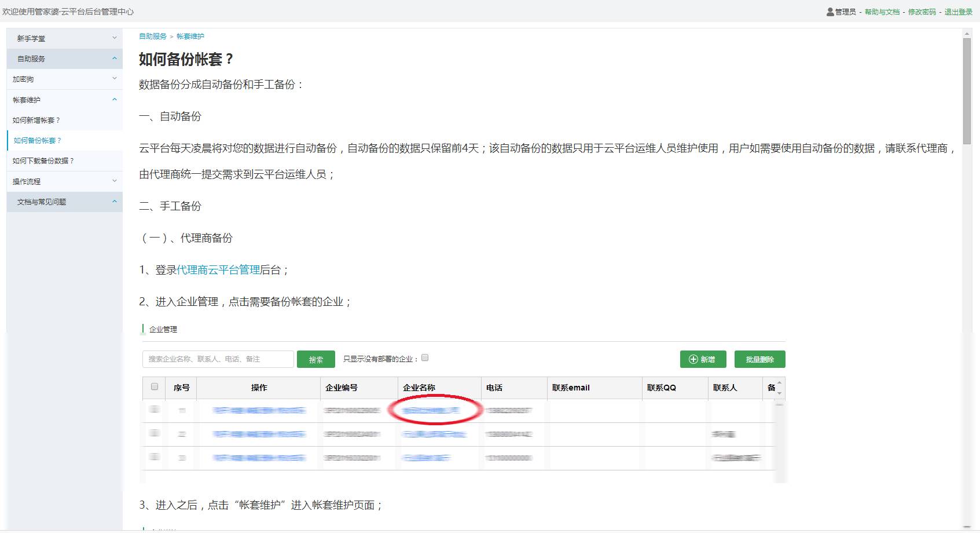Screen dimensions: 980x533
Task: Click the green 新增 button
Action: pos(703,359)
